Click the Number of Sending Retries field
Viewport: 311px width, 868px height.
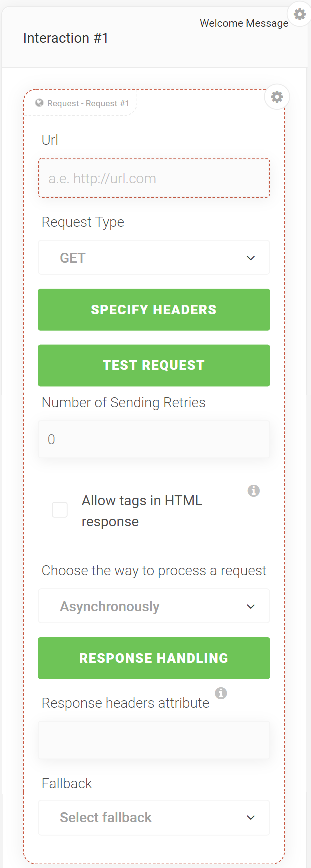[x=154, y=439]
